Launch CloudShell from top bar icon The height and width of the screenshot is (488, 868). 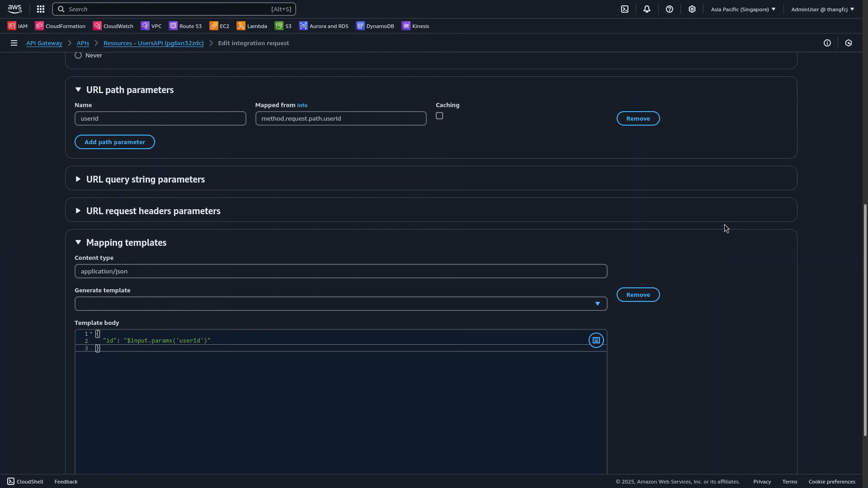click(625, 9)
